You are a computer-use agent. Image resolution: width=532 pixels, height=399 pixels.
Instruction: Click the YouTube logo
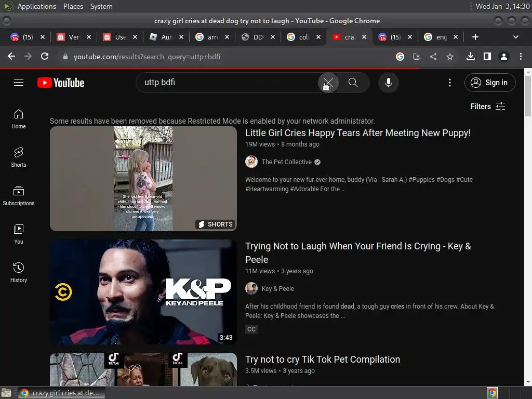click(x=61, y=83)
